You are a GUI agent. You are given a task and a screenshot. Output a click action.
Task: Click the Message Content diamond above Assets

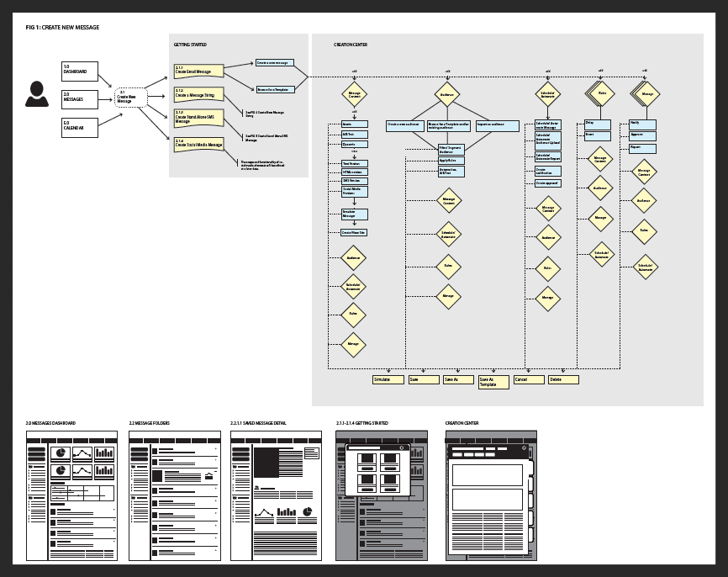tap(354, 94)
